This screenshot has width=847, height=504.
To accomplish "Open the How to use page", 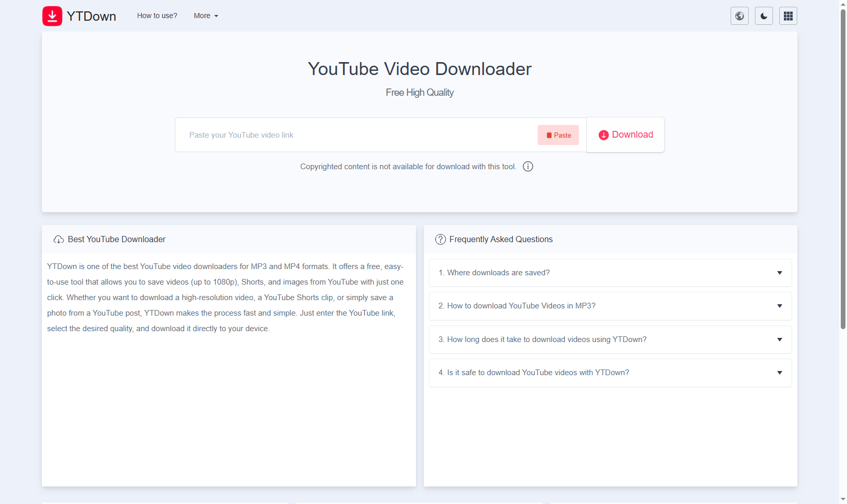I will click(157, 16).
